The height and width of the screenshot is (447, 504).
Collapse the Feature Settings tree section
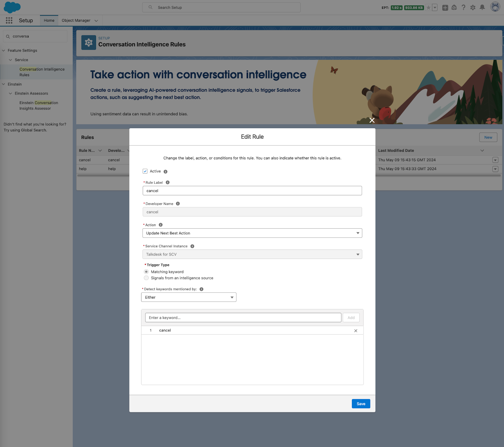pos(4,50)
